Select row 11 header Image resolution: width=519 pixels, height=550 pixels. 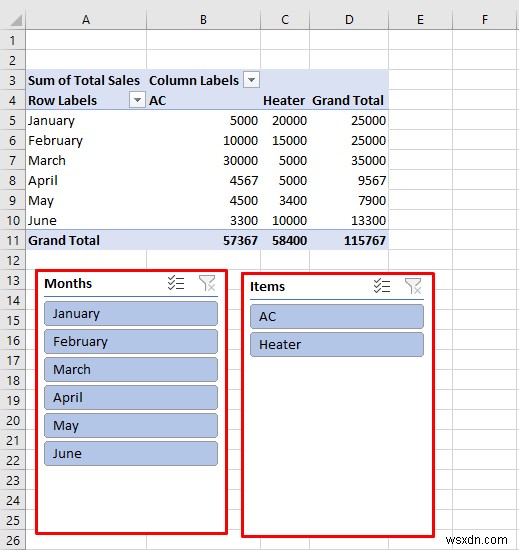(13, 240)
